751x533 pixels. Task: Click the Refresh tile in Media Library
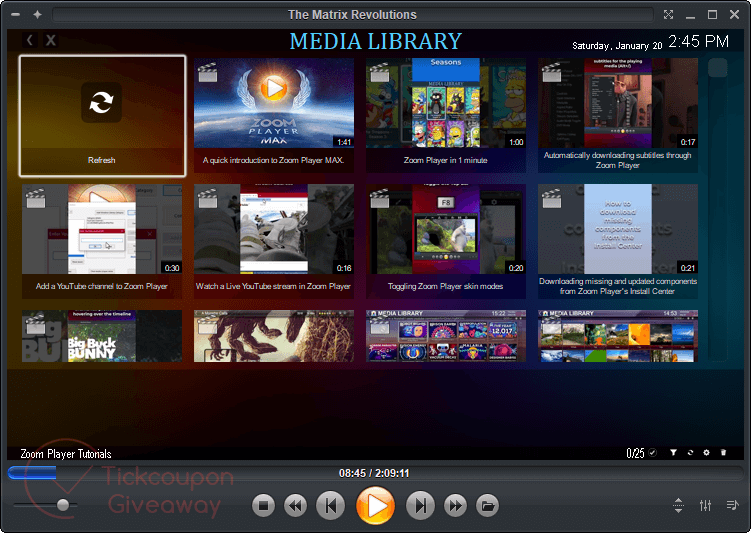tap(102, 116)
